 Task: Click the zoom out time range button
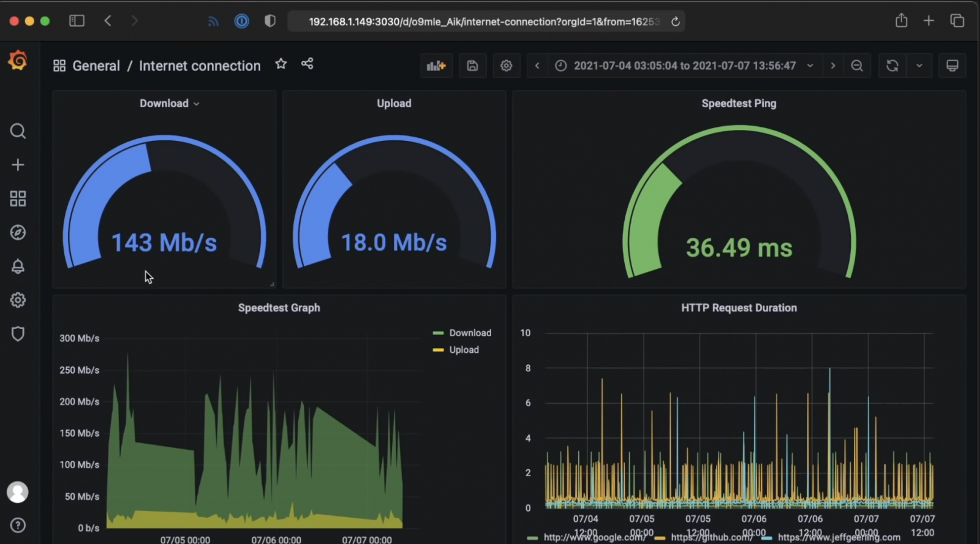857,66
